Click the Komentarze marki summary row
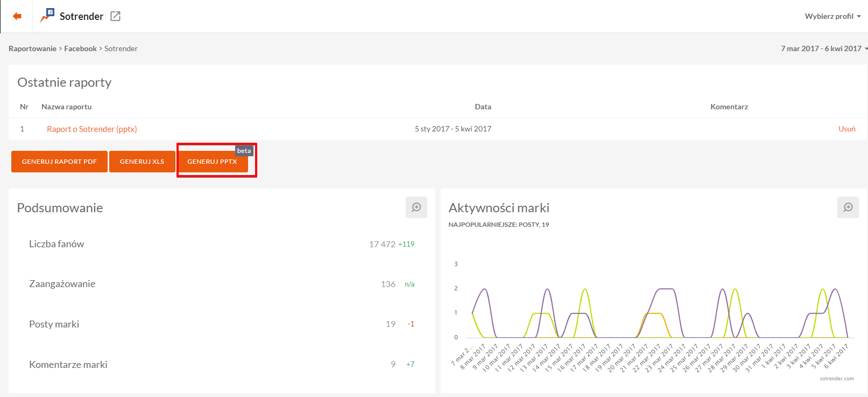Image resolution: width=868 pixels, height=397 pixels. tap(221, 364)
